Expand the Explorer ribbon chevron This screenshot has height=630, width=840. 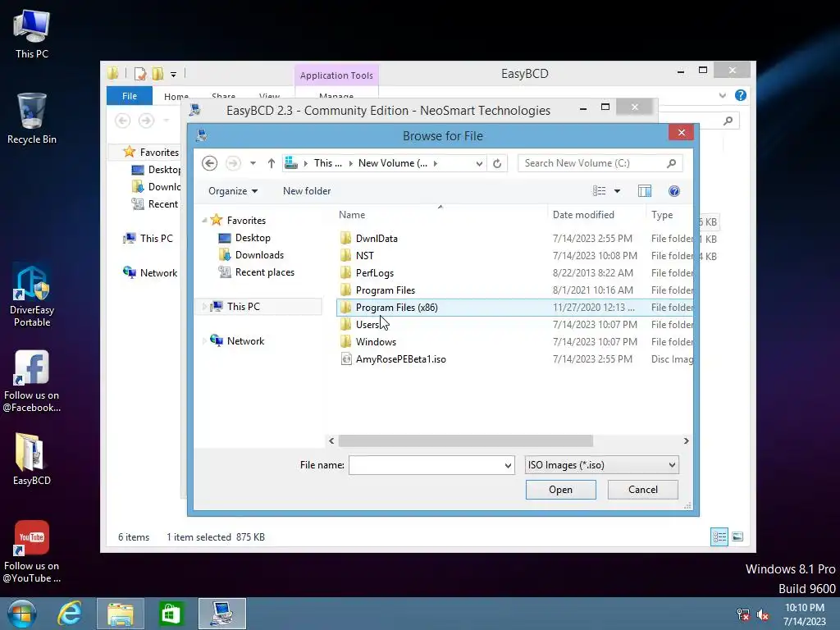tap(722, 95)
